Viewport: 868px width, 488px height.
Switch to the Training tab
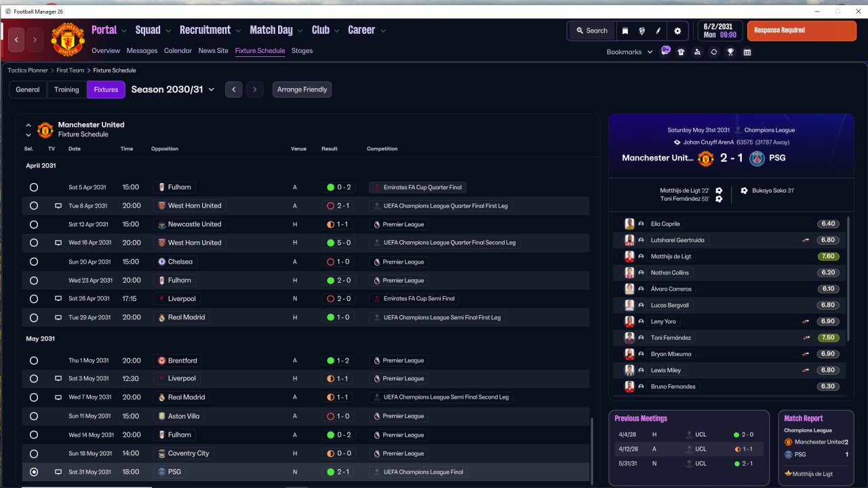(x=67, y=89)
